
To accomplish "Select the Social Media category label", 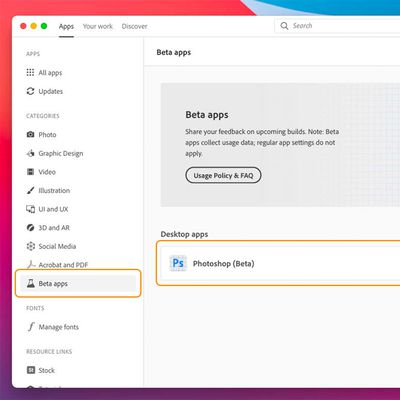I will click(x=57, y=246).
